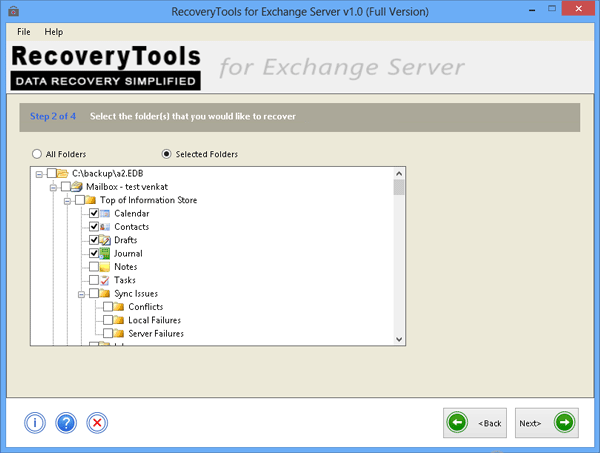
Task: Click the Sync Issues folder icon
Action: pyautogui.click(x=105, y=293)
